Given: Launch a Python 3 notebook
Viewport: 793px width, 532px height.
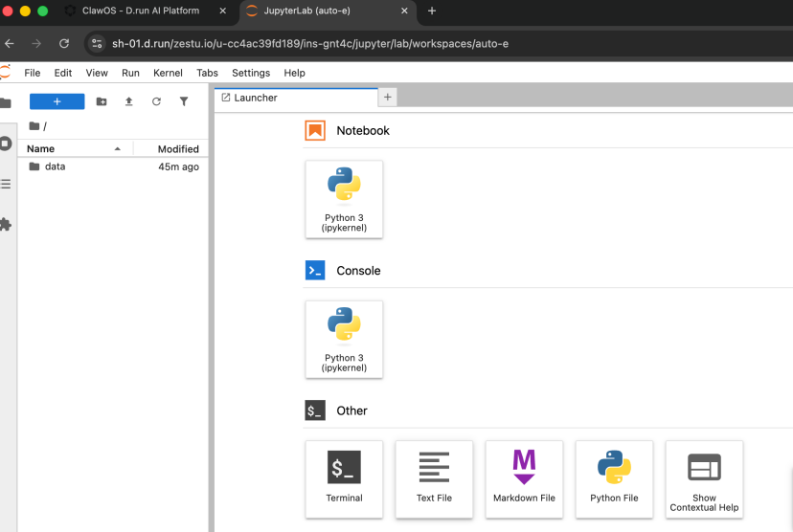Looking at the screenshot, I should [x=344, y=198].
